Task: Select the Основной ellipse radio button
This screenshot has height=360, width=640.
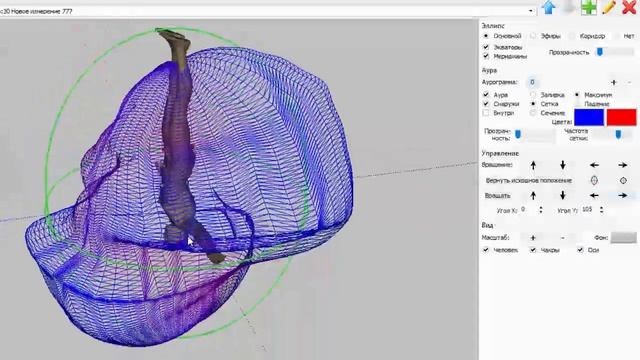Action: point(486,36)
